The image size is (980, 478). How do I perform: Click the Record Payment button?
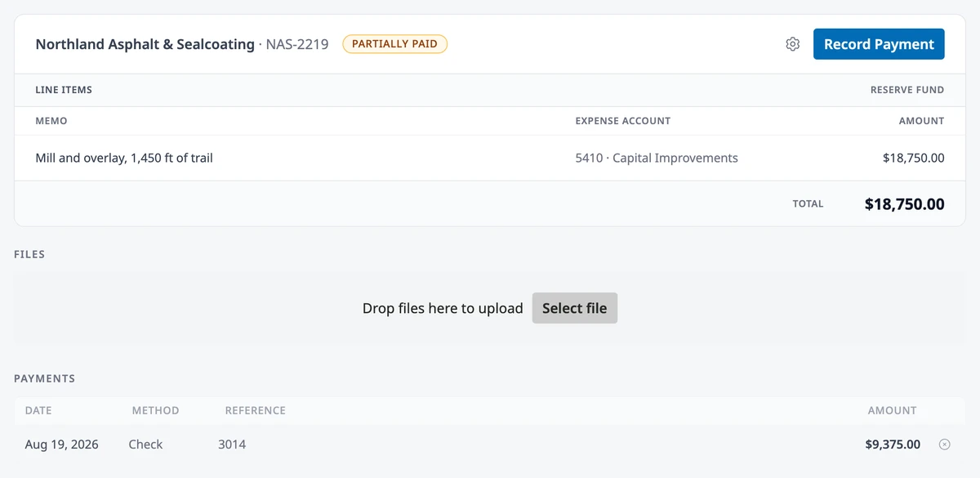point(879,44)
